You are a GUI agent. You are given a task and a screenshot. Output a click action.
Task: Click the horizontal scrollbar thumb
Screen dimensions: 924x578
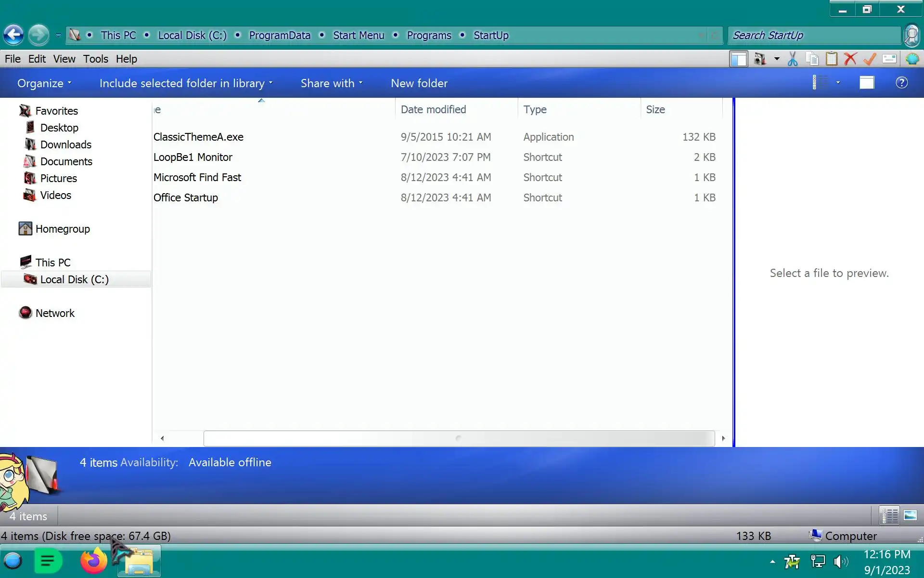(x=459, y=438)
